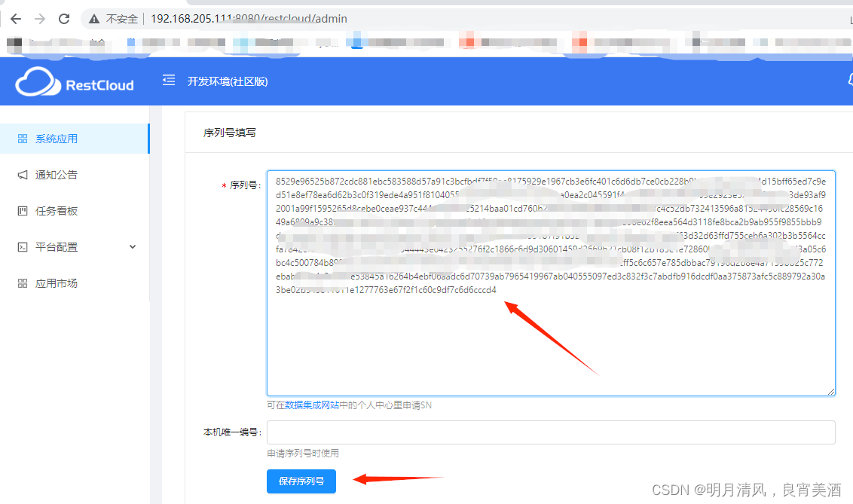
Task: Click the browser back arrow
Action: 16,19
